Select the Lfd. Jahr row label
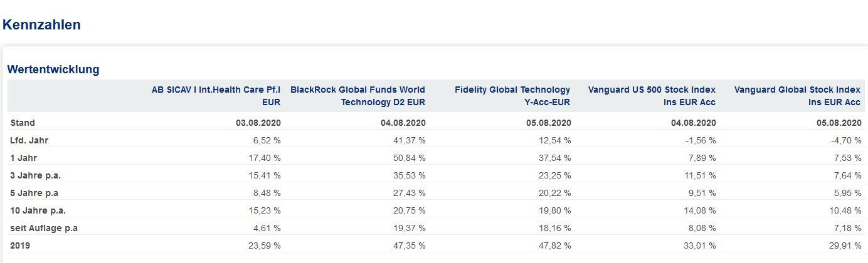The image size is (868, 263). pos(28,140)
